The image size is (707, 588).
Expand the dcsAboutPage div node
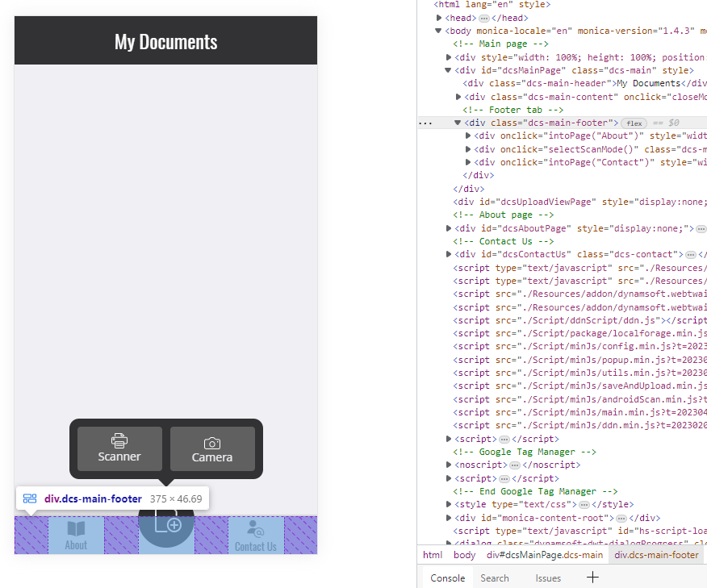point(449,228)
